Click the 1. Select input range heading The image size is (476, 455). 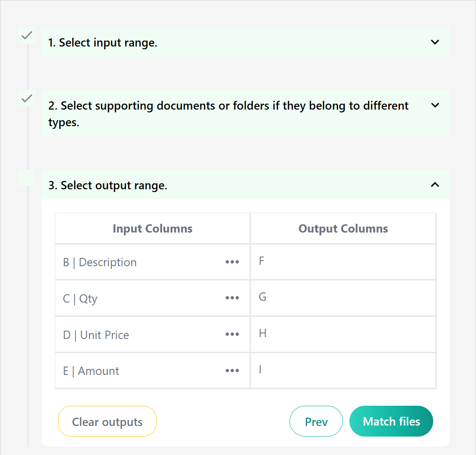coord(103,43)
